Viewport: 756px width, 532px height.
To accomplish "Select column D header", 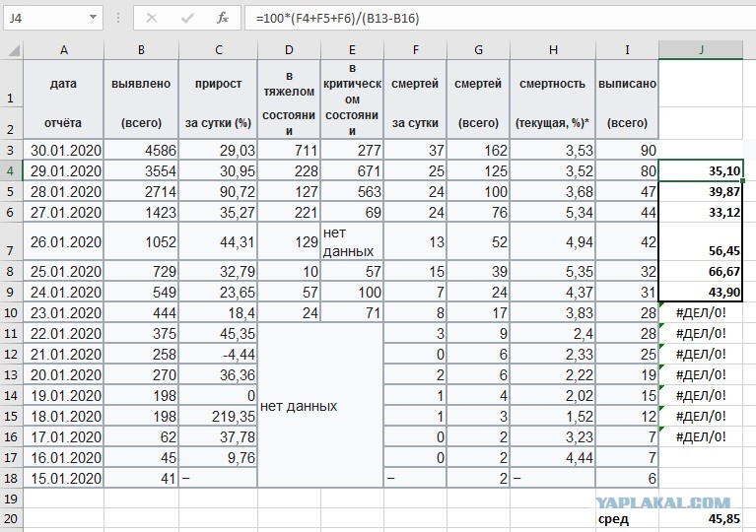I will pyautogui.click(x=289, y=49).
